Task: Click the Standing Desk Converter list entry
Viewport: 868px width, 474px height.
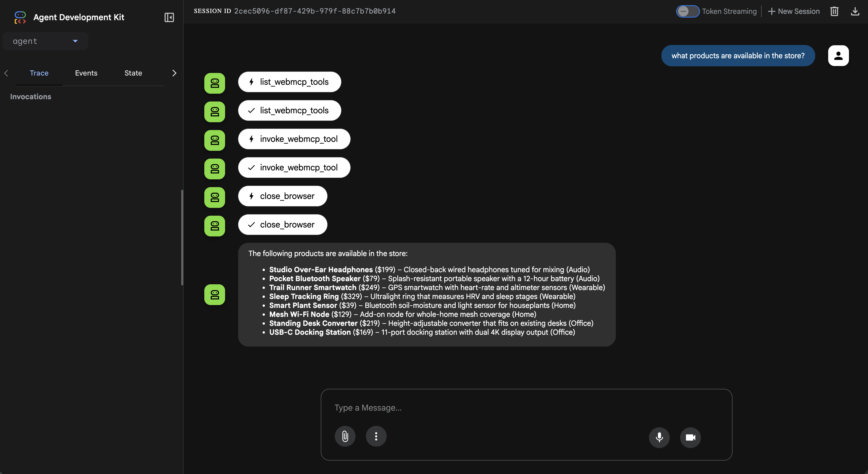Action: click(x=431, y=323)
